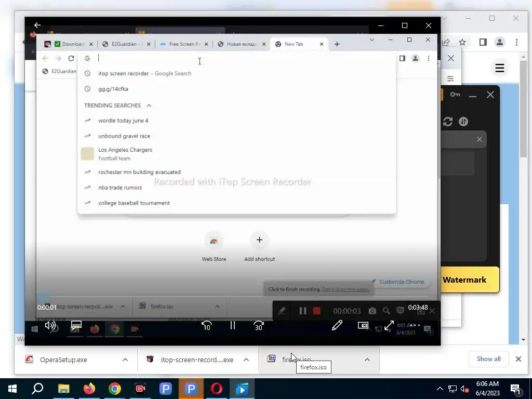Skip forward 30 seconds in the video
The image size is (532, 399).
[x=259, y=326]
